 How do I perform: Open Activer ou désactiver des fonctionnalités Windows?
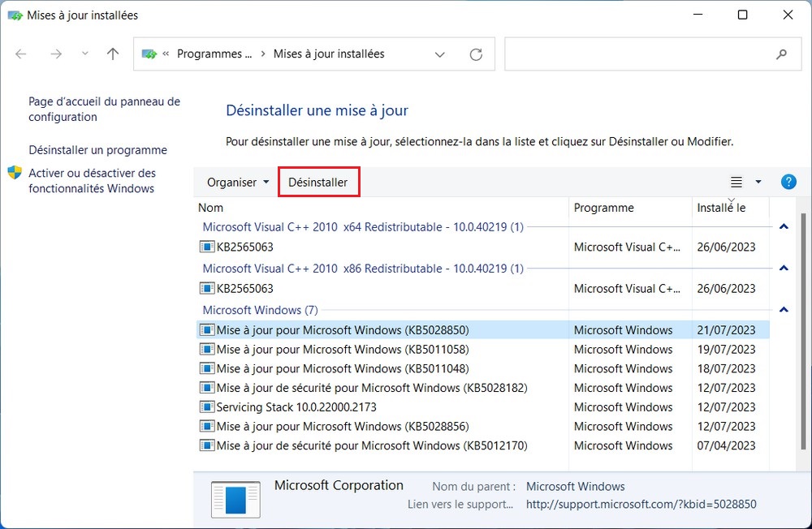pyautogui.click(x=93, y=181)
